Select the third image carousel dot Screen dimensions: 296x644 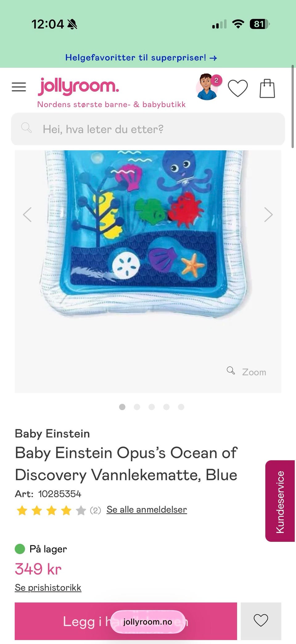152,407
